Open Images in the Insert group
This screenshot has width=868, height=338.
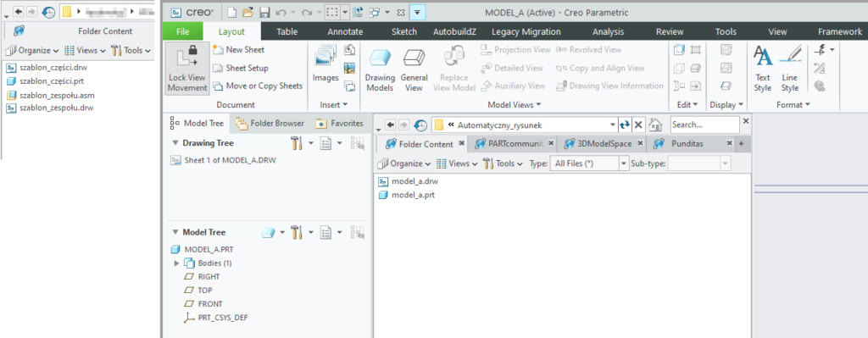pos(325,64)
